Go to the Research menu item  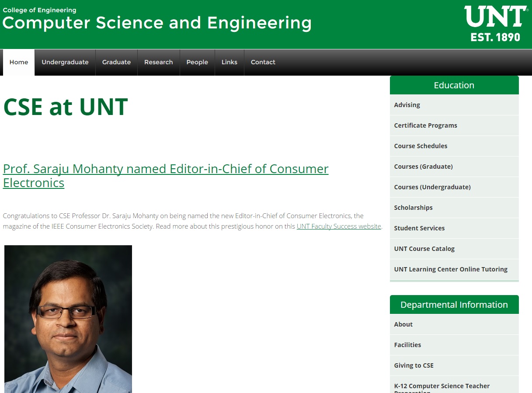pos(159,62)
